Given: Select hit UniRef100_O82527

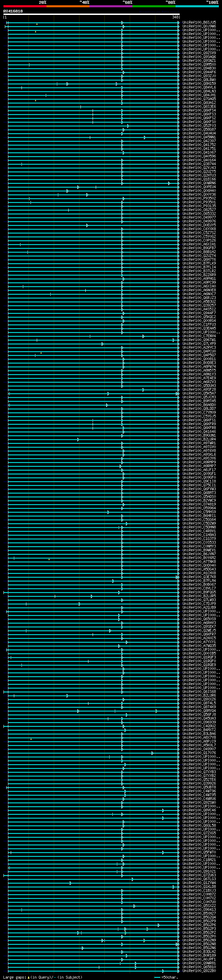Looking at the screenshot, I should click(199, 210).
